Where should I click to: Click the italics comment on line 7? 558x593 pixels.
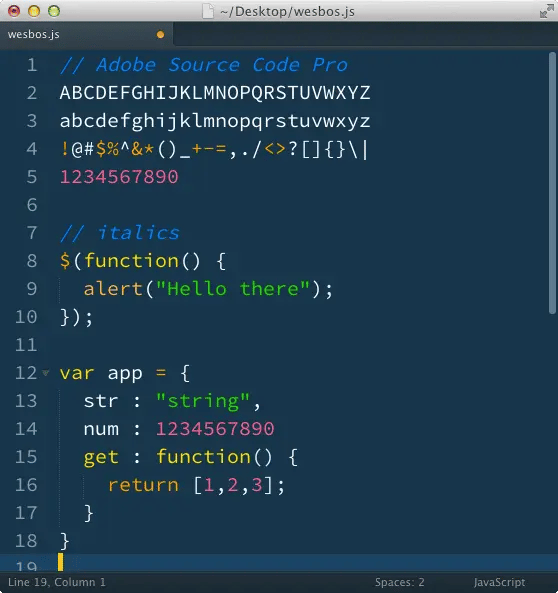click(120, 233)
